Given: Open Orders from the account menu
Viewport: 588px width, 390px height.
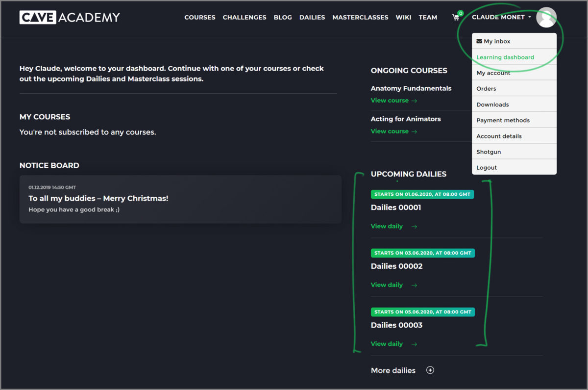Looking at the screenshot, I should (x=514, y=88).
